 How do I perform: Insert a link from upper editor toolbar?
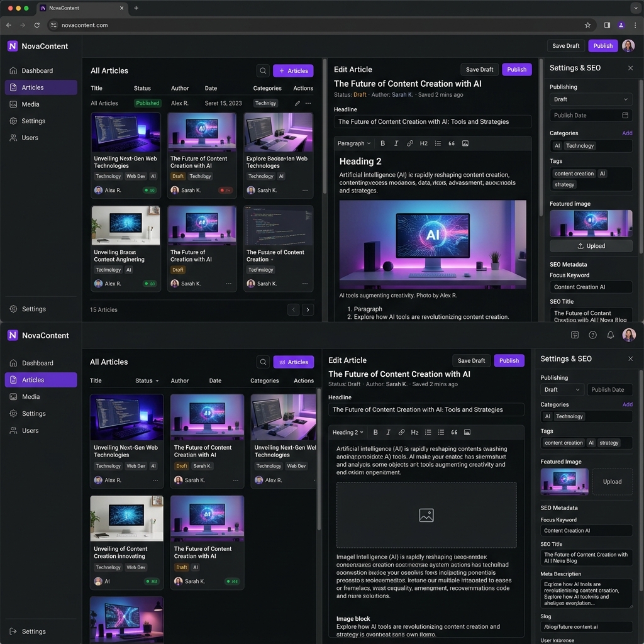[409, 143]
